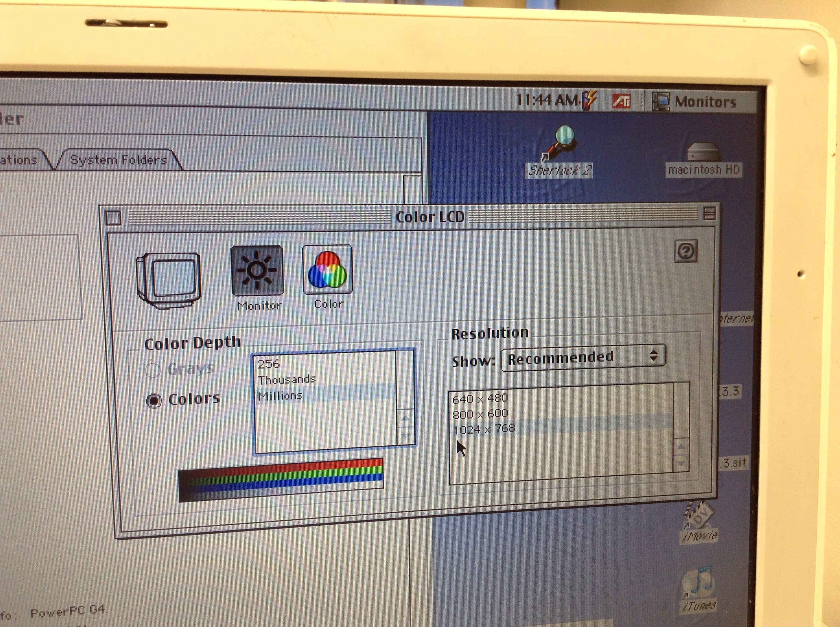Viewport: 840px width, 627px height.
Task: Click the resolution list scroll down arrow
Action: 681,463
